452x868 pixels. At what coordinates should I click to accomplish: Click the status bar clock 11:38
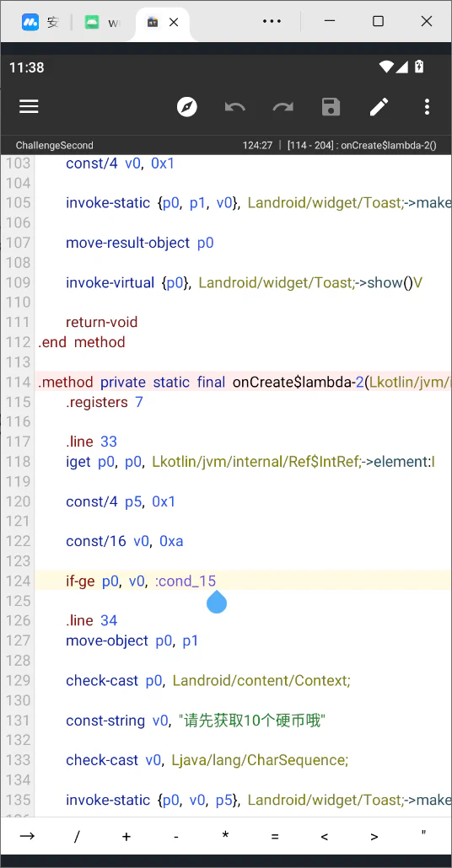click(27, 67)
